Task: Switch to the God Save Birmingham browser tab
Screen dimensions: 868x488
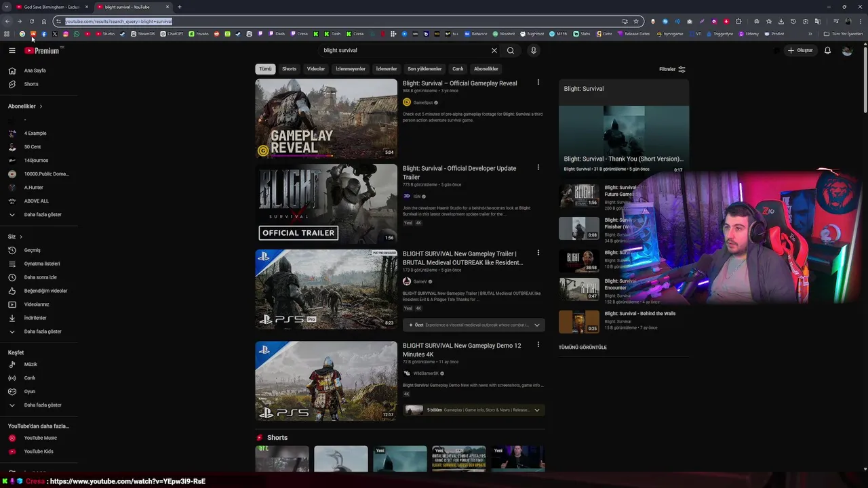Action: pyautogui.click(x=52, y=7)
